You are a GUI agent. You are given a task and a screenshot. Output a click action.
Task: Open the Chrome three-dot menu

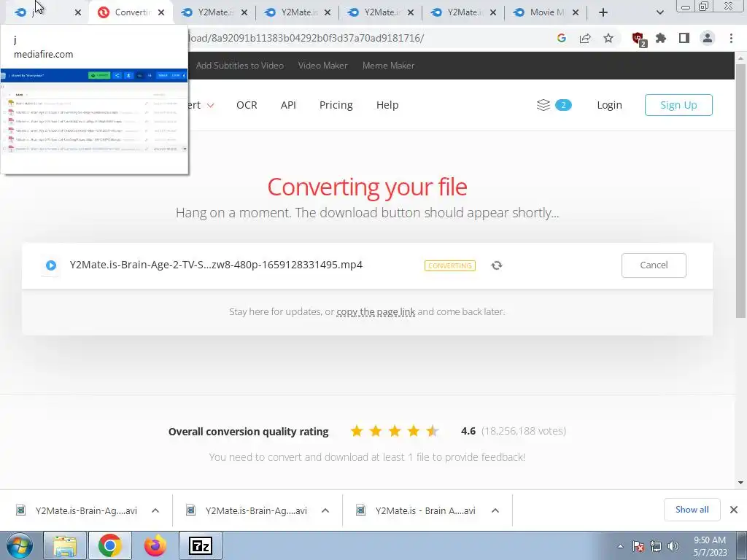coord(731,38)
